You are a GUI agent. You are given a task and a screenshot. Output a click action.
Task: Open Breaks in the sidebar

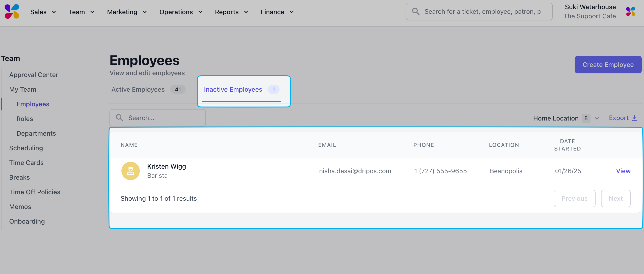20,177
